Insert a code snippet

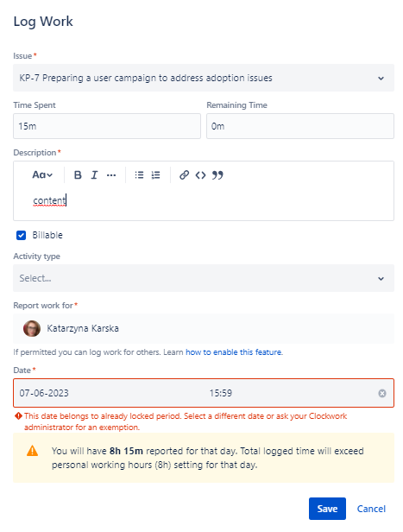(x=201, y=175)
